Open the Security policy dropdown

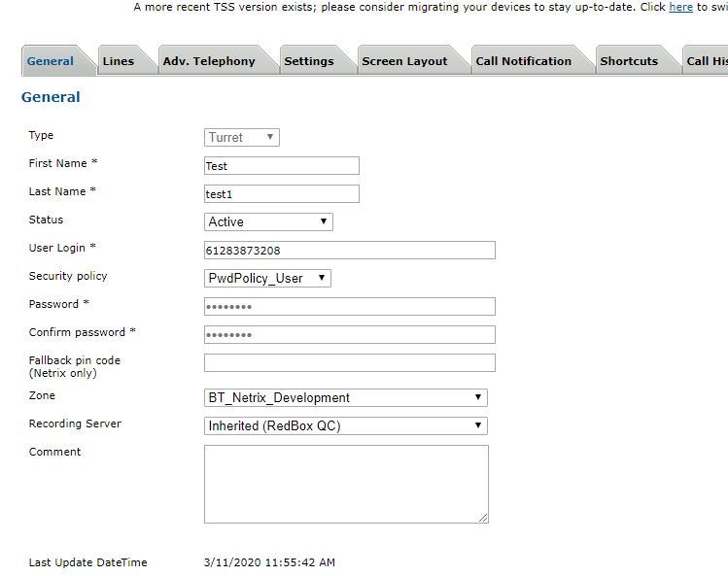[x=267, y=278]
